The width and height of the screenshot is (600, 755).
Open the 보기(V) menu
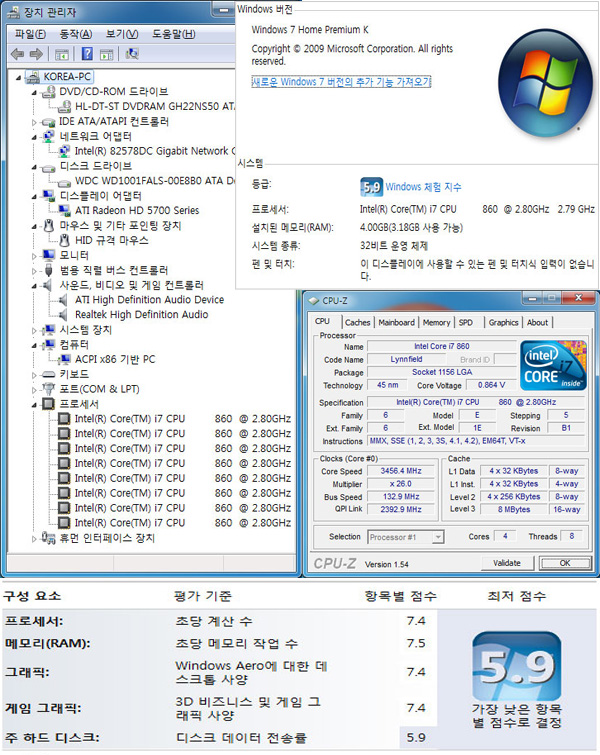point(122,34)
